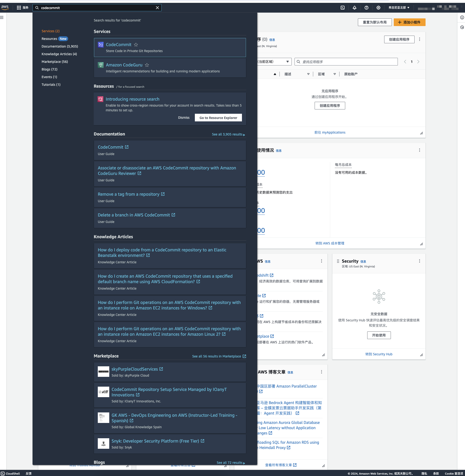Open the help question mark icon
This screenshot has height=476, width=465.
(366, 8)
